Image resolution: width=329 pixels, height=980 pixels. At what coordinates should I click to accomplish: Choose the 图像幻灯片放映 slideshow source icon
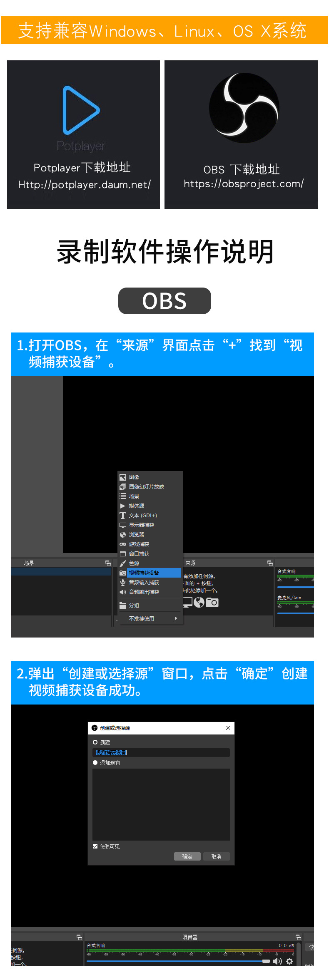tap(123, 486)
